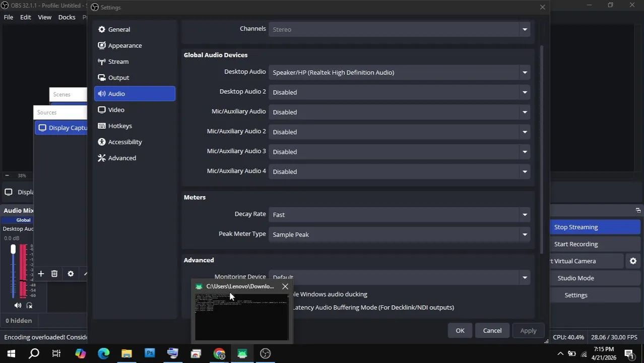Click the remove source trash icon
This screenshot has height=363, width=644.
pos(54,274)
